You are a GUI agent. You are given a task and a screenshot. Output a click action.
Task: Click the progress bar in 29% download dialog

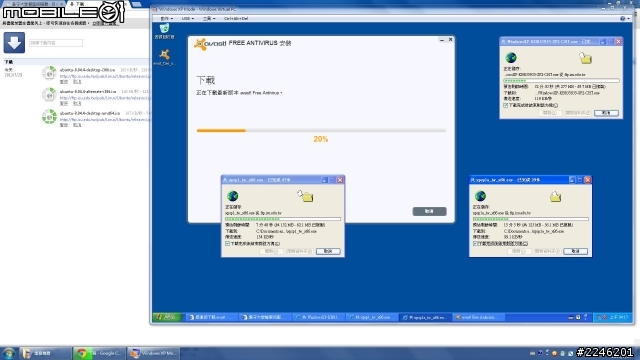(x=531, y=219)
